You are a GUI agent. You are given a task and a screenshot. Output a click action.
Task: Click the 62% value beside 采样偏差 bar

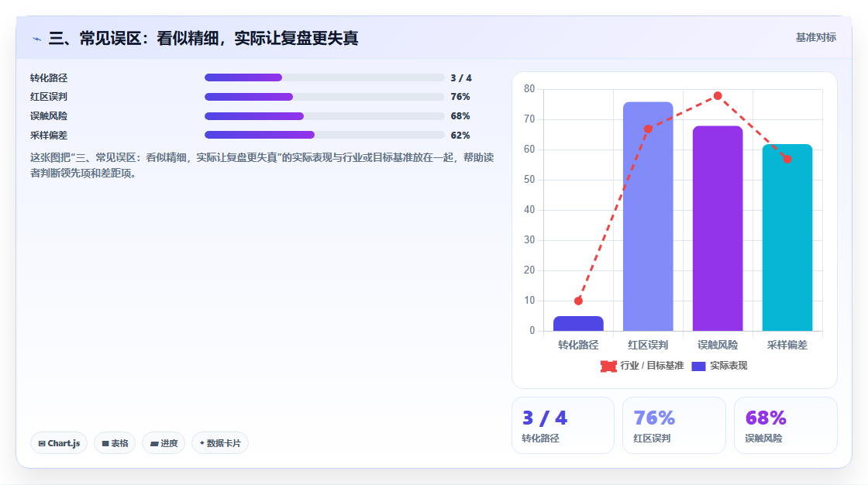click(460, 135)
